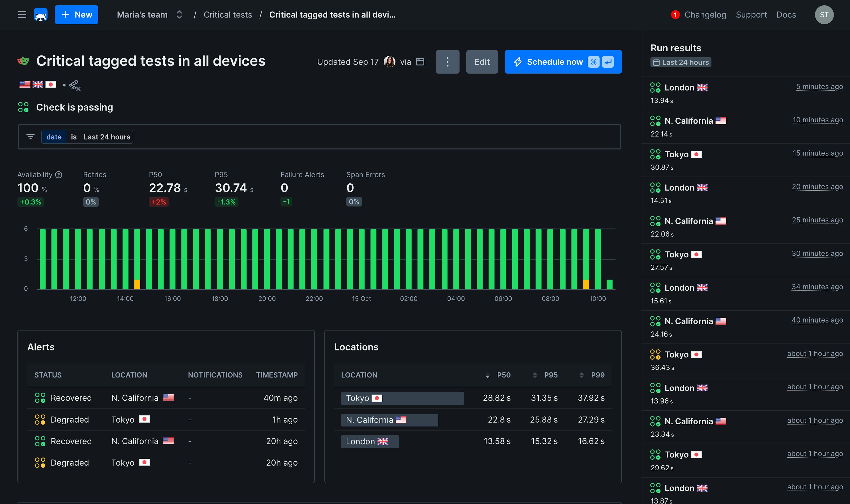Navigate to the Critical tests breadcrumb
850x504 pixels.
[228, 15]
